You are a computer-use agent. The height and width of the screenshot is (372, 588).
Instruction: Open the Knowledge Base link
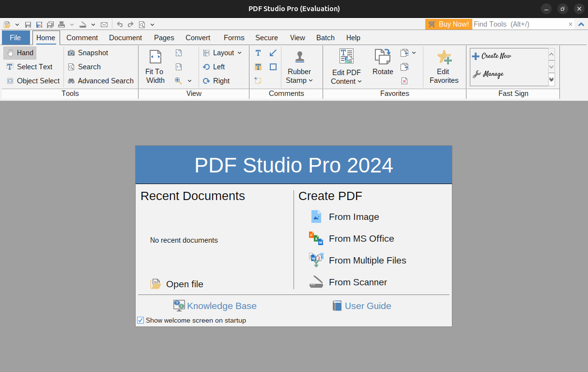click(215, 306)
